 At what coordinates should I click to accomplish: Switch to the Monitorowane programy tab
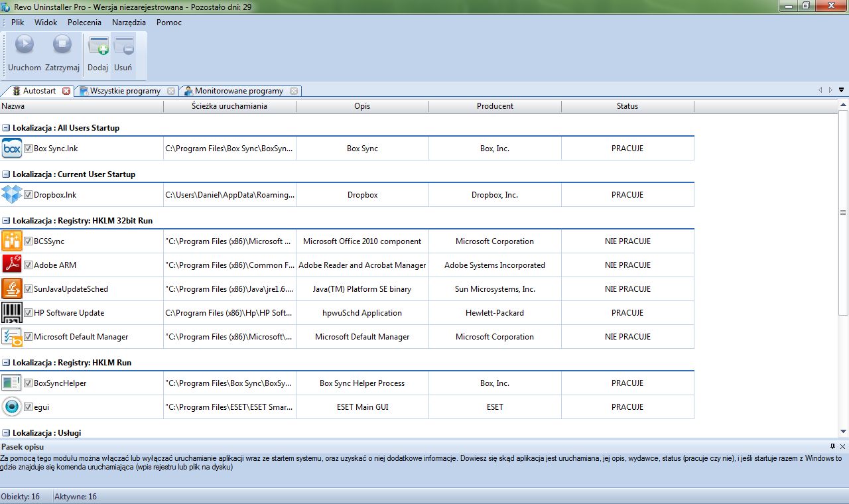point(241,91)
